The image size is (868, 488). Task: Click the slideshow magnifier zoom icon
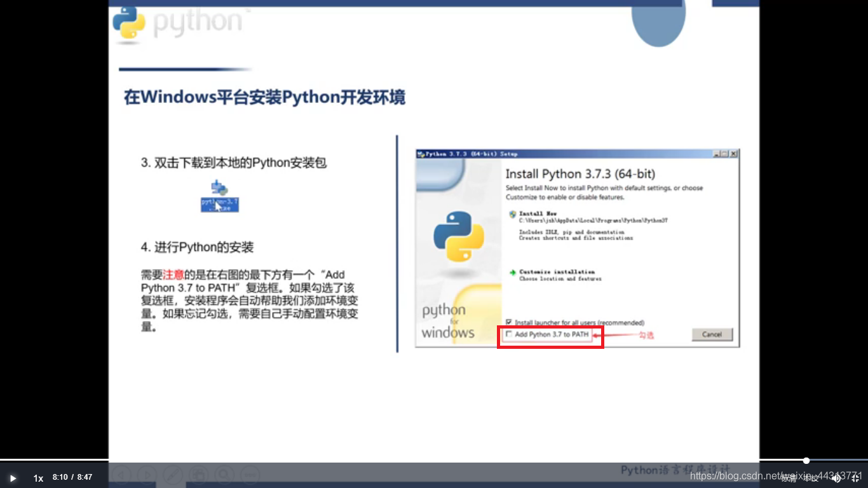click(224, 475)
